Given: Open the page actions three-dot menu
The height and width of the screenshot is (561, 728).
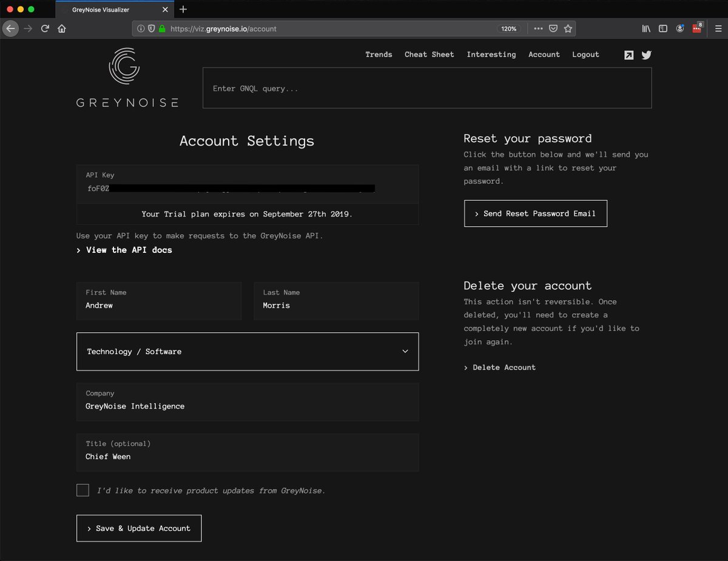Looking at the screenshot, I should pyautogui.click(x=539, y=29).
